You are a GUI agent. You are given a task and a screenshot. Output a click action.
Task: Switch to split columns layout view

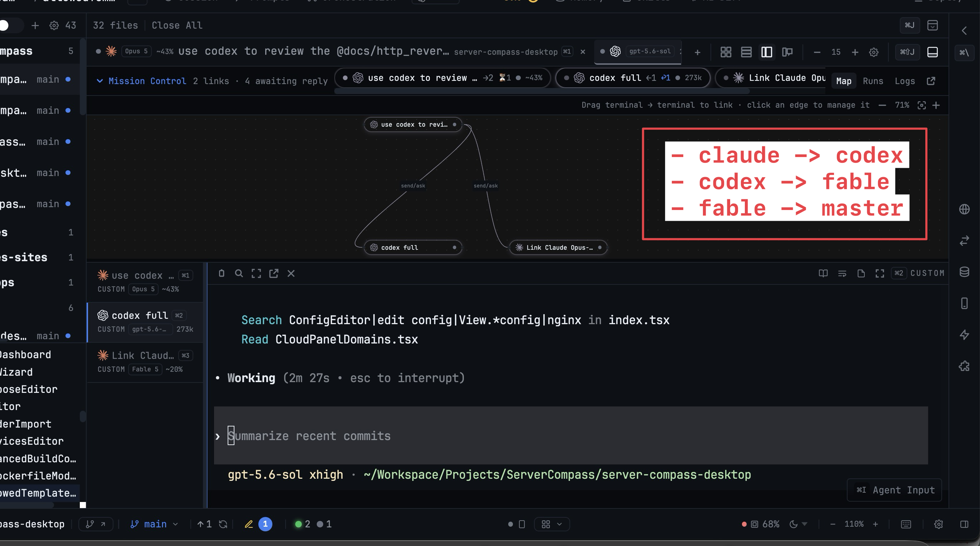767,52
